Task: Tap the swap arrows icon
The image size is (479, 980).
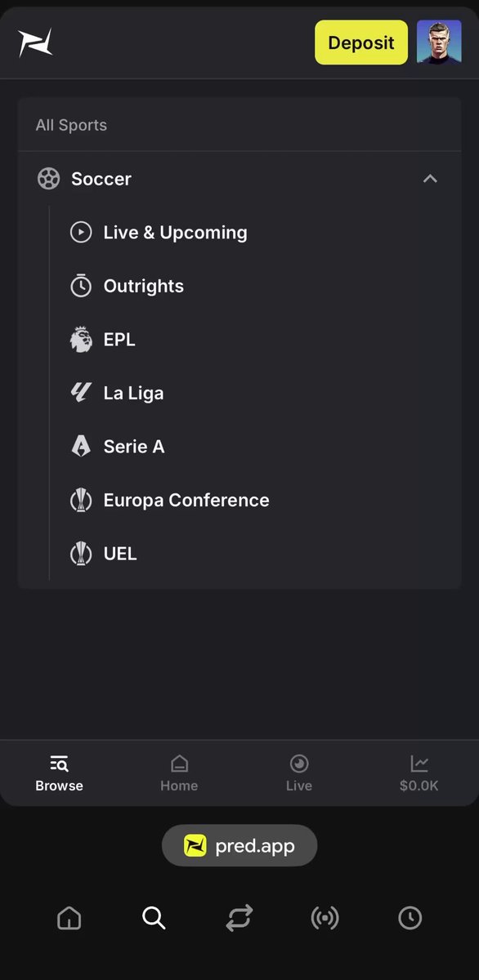Action: [239, 918]
